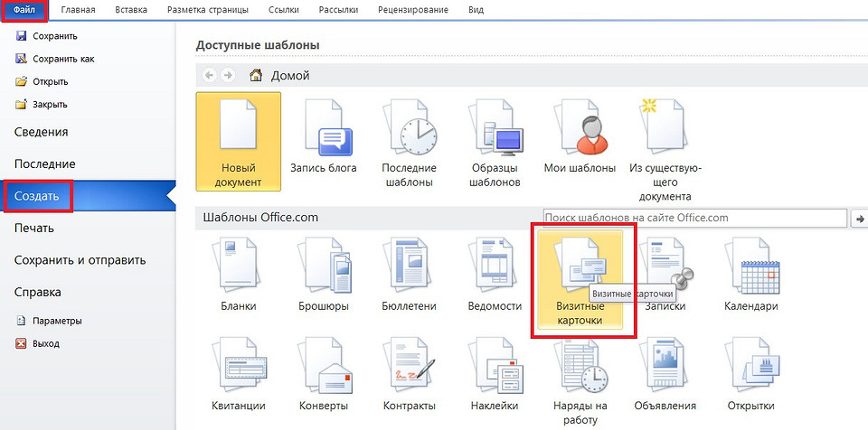
Task: Select Создать in the left menu
Action: point(37,196)
